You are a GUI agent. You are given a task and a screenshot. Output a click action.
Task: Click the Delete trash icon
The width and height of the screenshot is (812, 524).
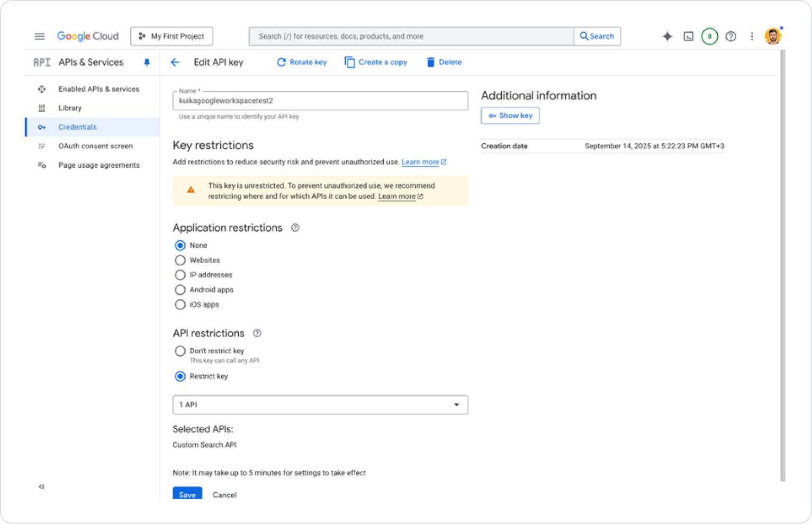tap(430, 62)
